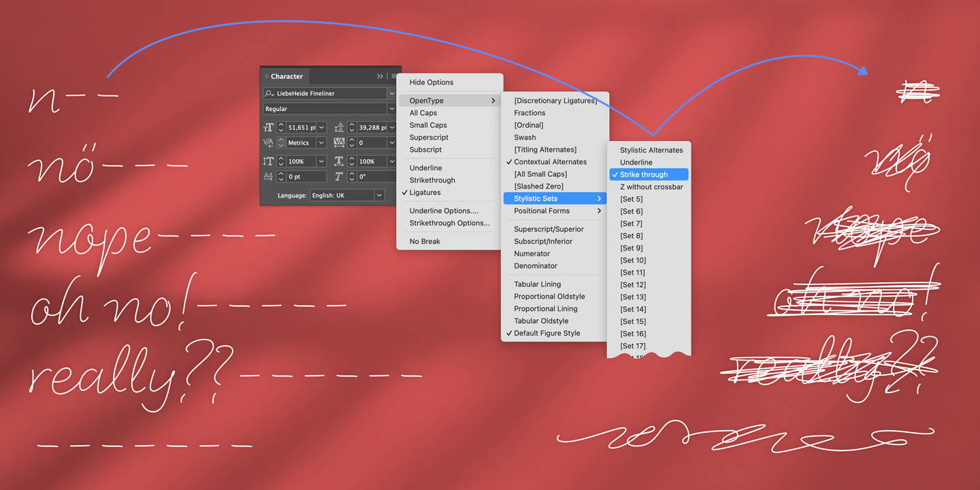Click the horizontal scale icon
The image size is (980, 490).
tap(339, 161)
